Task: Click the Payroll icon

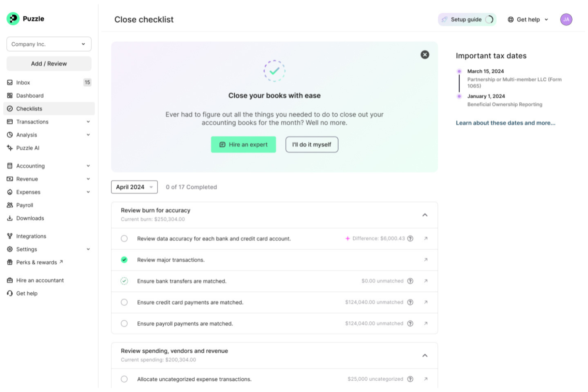Action: 10,205
